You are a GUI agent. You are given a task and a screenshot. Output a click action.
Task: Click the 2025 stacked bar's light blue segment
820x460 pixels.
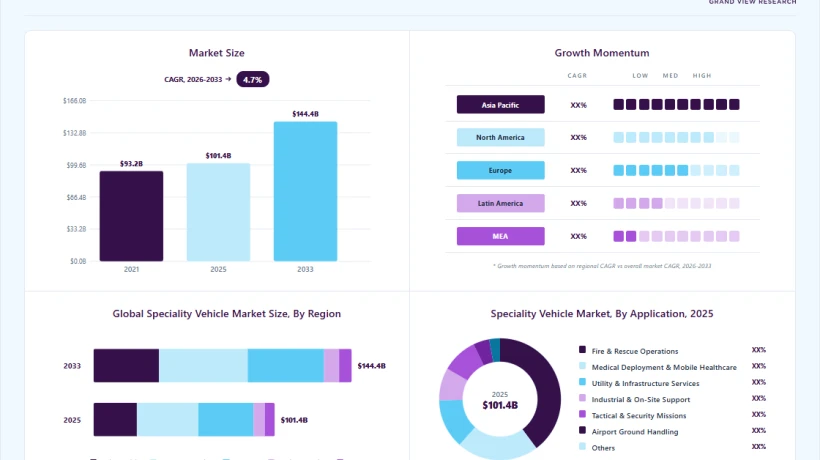(167, 419)
